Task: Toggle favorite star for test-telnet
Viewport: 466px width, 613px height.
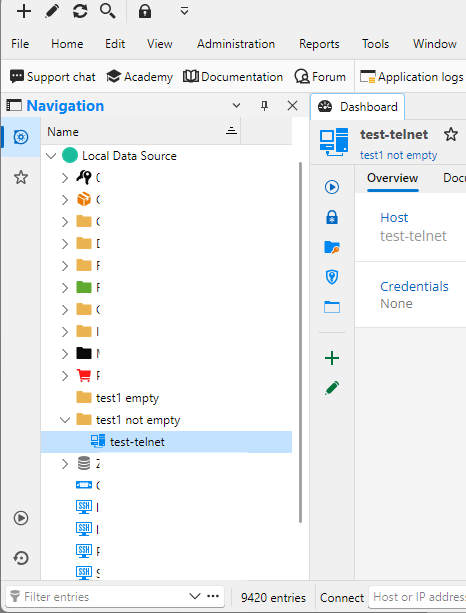Action: [x=451, y=134]
